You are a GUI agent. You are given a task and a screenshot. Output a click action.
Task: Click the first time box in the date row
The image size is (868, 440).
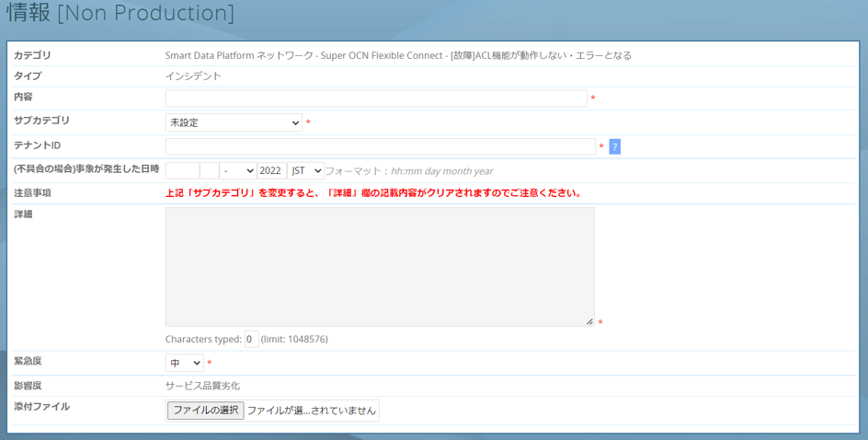click(x=182, y=170)
